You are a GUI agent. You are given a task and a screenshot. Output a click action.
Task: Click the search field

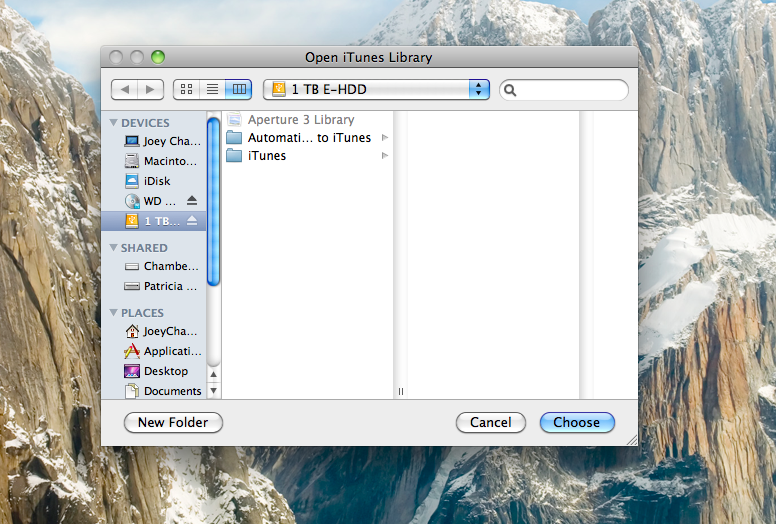564,90
